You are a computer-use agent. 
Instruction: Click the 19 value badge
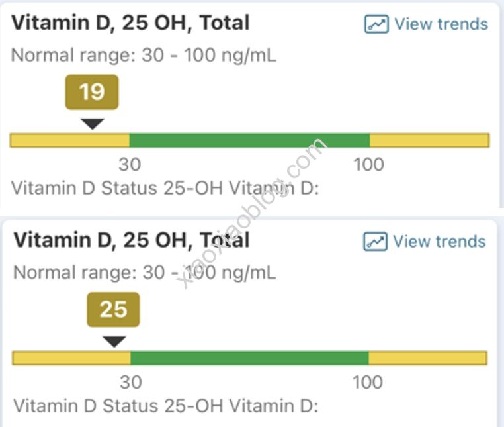(92, 91)
